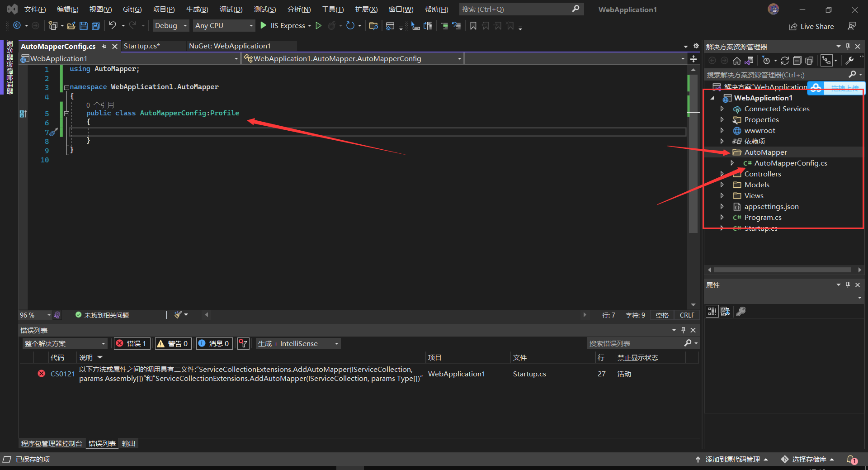868x470 pixels.
Task: Toggle the Errors 1 filter button
Action: (132, 344)
